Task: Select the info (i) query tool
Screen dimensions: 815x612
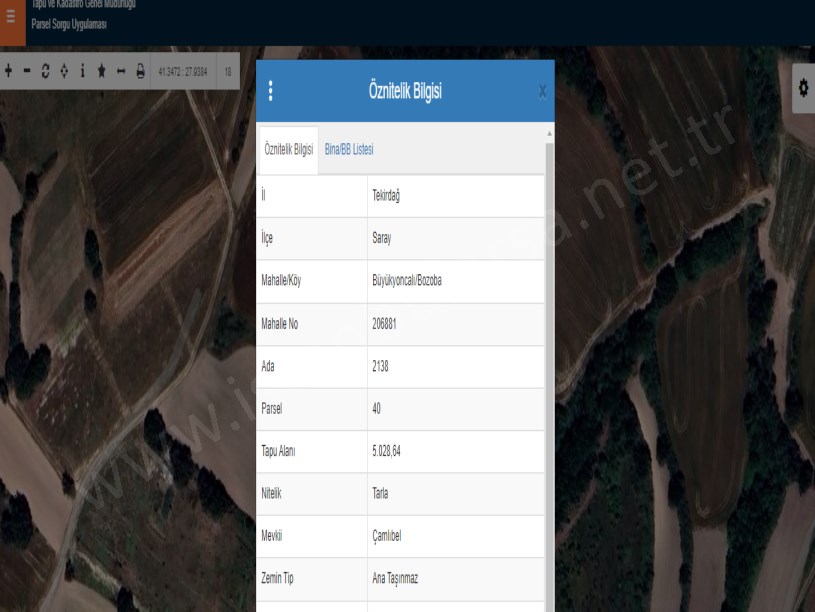Action: (82, 72)
